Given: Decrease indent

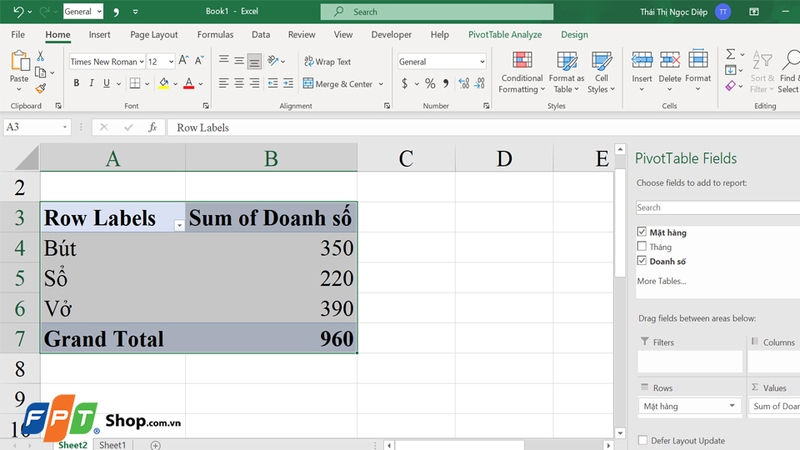Looking at the screenshot, I should point(273,83).
